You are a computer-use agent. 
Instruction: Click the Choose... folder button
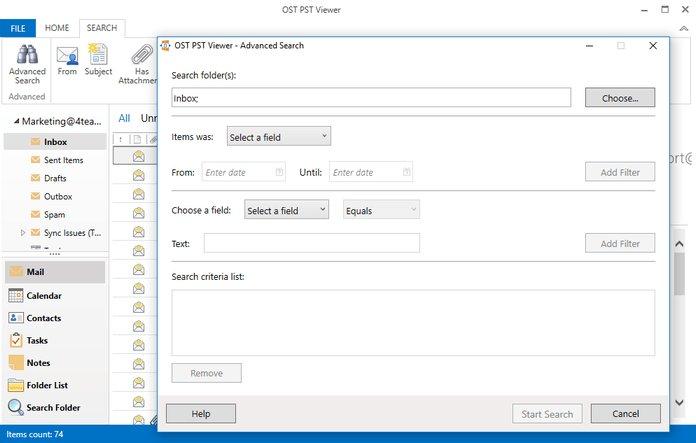tap(620, 98)
